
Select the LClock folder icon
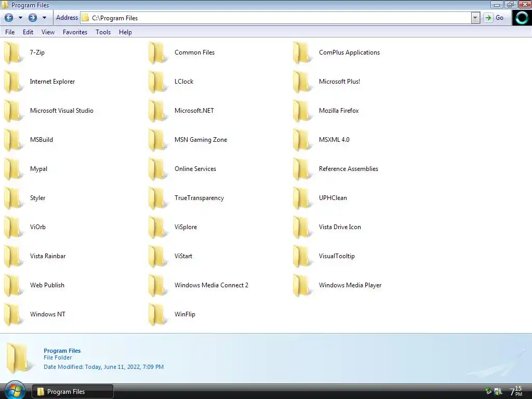[x=157, y=82]
